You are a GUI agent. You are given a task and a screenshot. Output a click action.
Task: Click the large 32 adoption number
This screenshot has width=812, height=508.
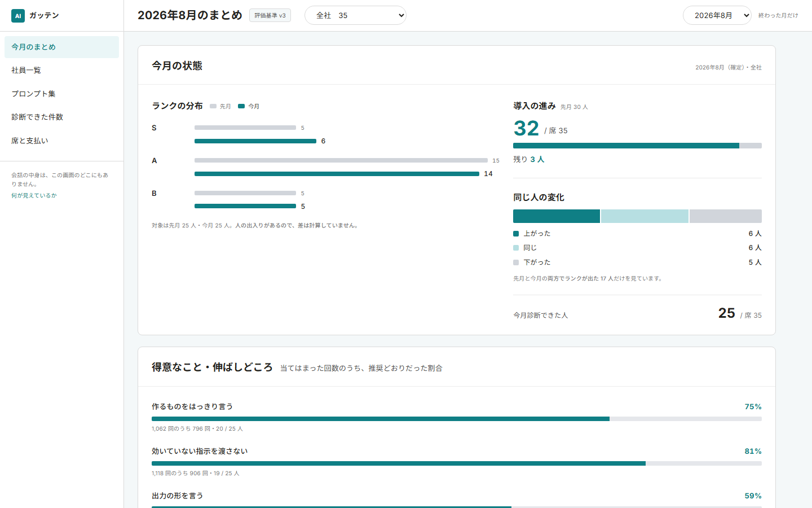point(526,128)
